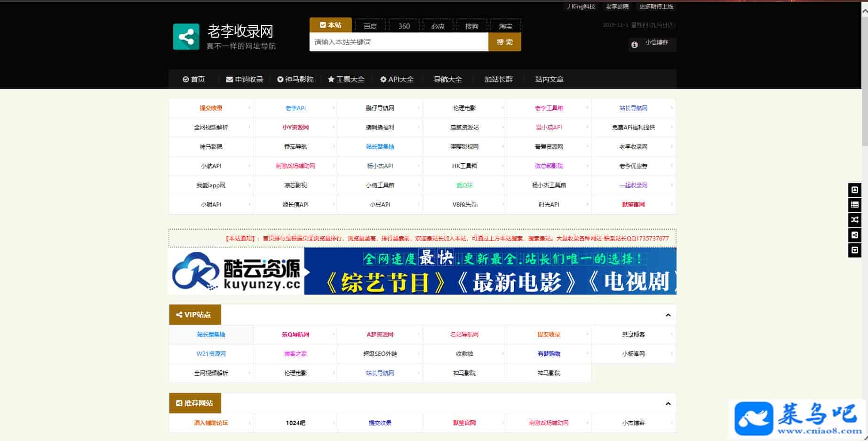The image size is (868, 441).
Task: Open the 杨小杰工具箱 link
Action: [549, 185]
